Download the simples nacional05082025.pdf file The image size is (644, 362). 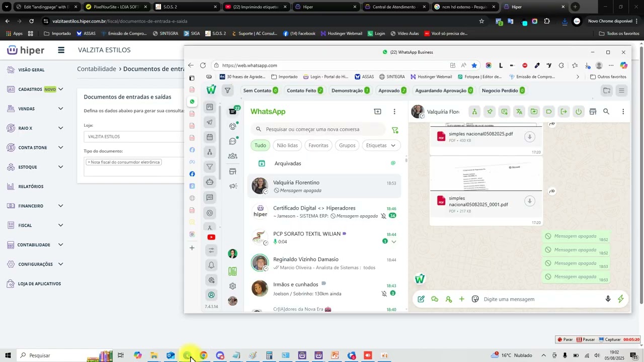529,137
